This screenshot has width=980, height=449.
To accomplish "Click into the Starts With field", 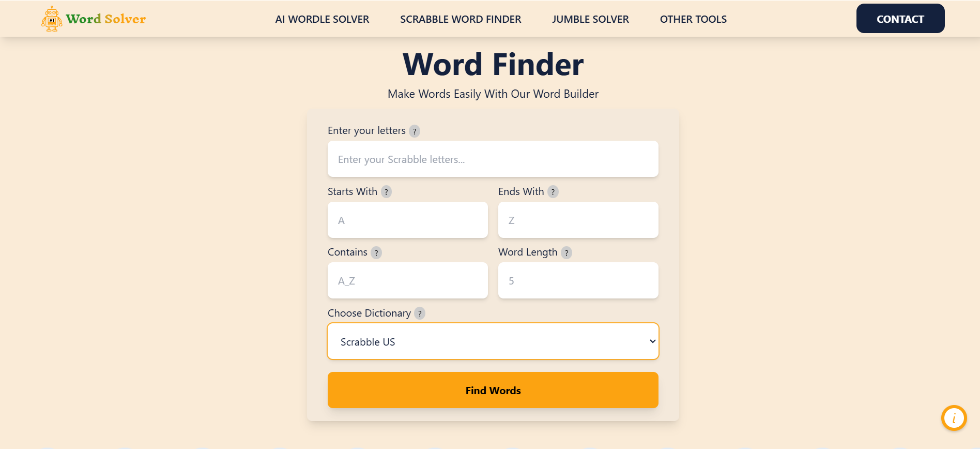I will click(x=408, y=220).
